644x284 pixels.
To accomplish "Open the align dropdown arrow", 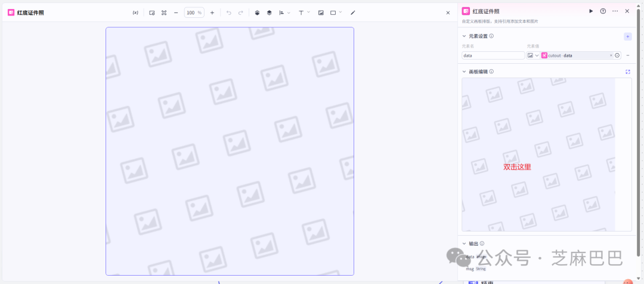I will tap(289, 13).
